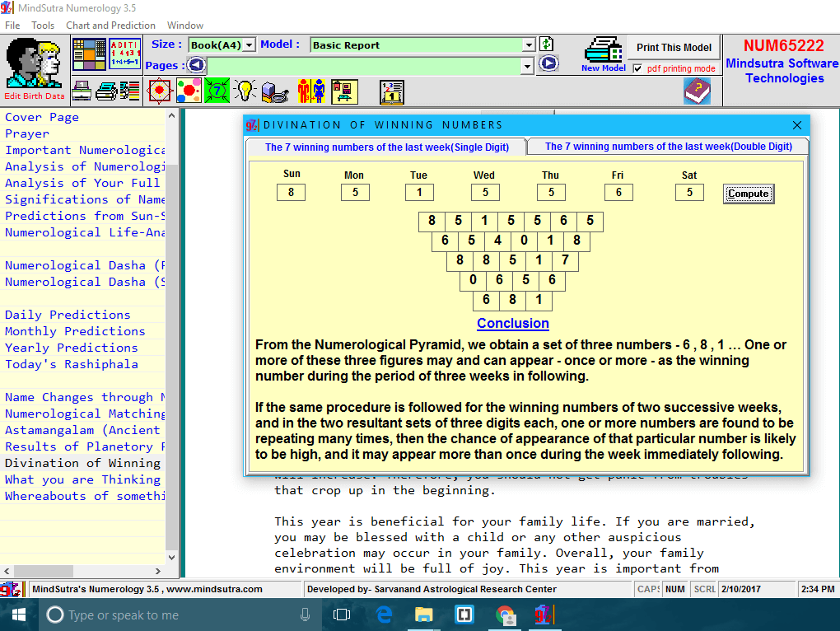
Task: Open the Chart and Prediction menu
Action: coord(110,26)
